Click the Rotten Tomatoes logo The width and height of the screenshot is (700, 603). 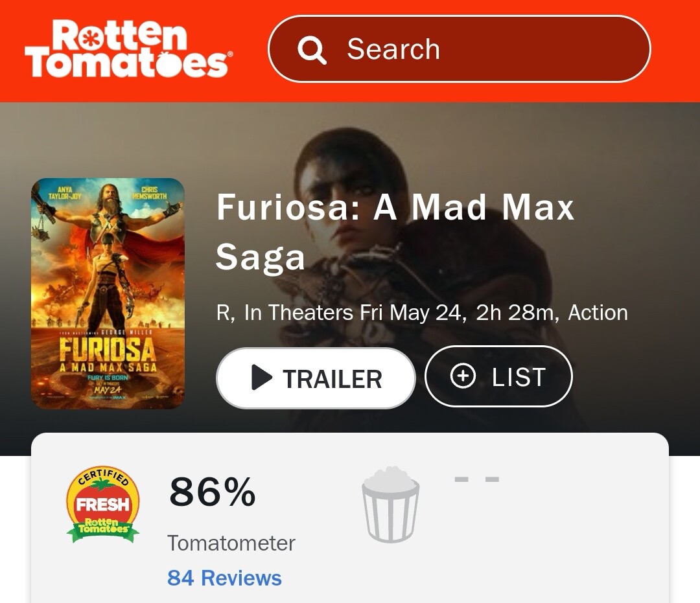tap(127, 49)
